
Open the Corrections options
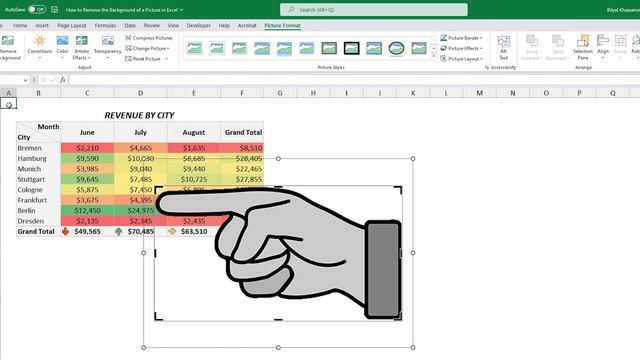pyautogui.click(x=40, y=48)
